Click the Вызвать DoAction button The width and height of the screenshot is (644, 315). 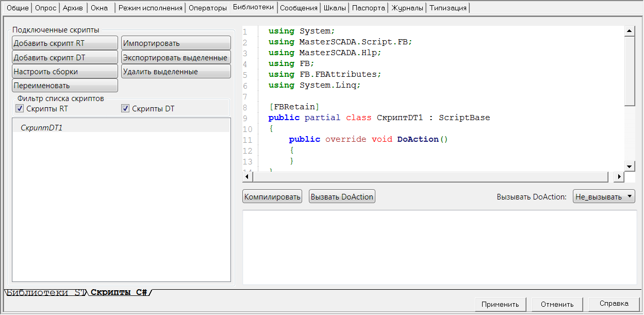342,196
